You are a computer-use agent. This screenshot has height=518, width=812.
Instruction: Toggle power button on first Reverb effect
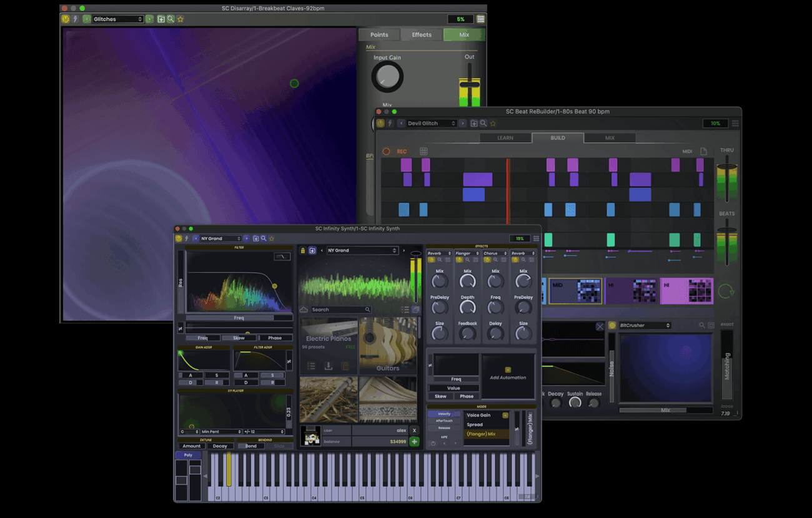click(x=431, y=260)
